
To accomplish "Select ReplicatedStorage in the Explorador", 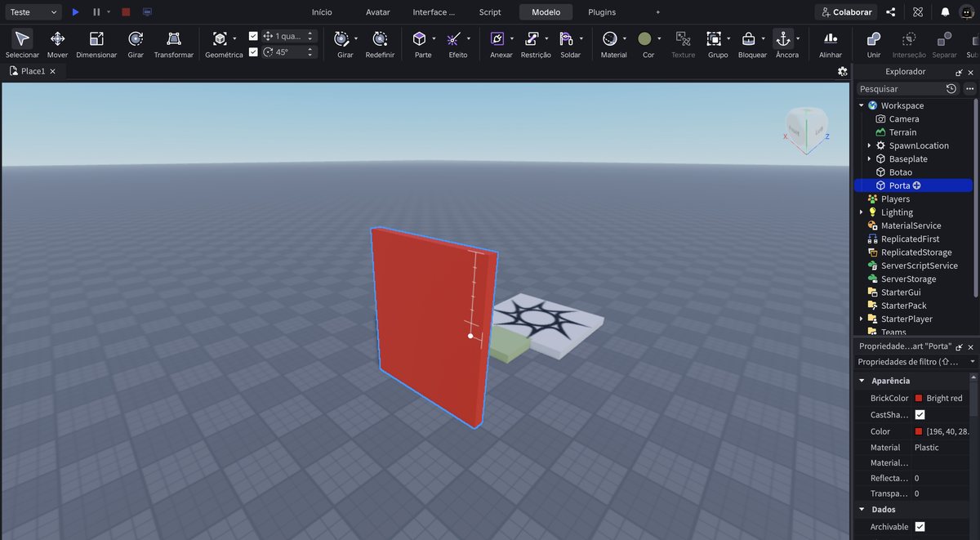I will [x=916, y=252].
